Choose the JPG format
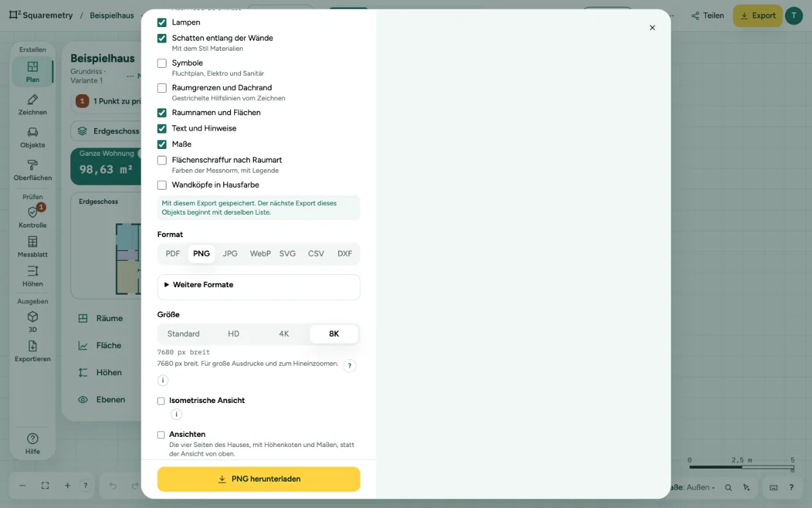Image resolution: width=812 pixels, height=508 pixels. (230, 254)
